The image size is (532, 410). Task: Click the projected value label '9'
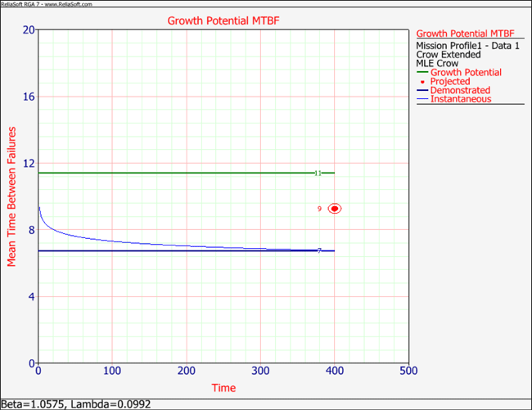(x=319, y=209)
